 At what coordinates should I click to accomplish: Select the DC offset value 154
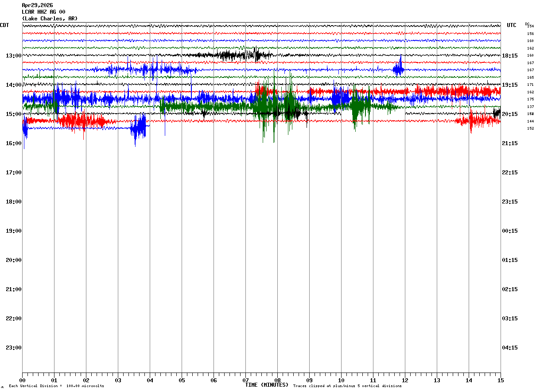click(x=530, y=27)
